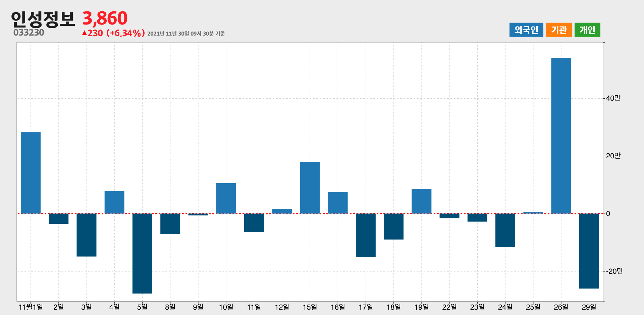Click the 29일 x-axis date label
This screenshot has width=644, height=315.
(x=589, y=307)
